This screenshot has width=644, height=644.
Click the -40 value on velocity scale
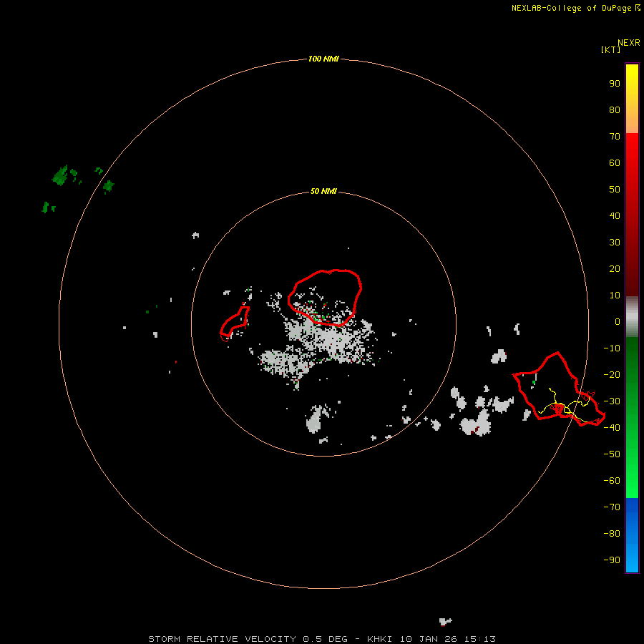pyautogui.click(x=612, y=428)
